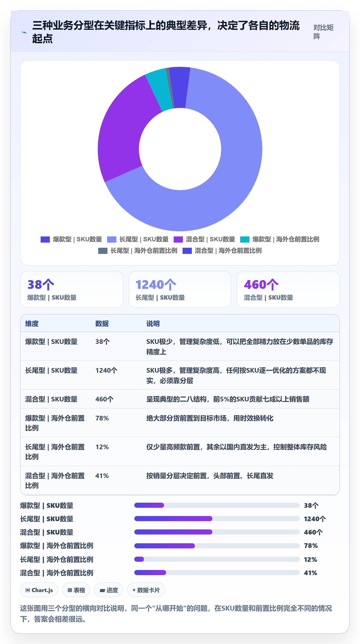Open the Chart.js chip
This screenshot has width=360, height=644.
pos(39,590)
